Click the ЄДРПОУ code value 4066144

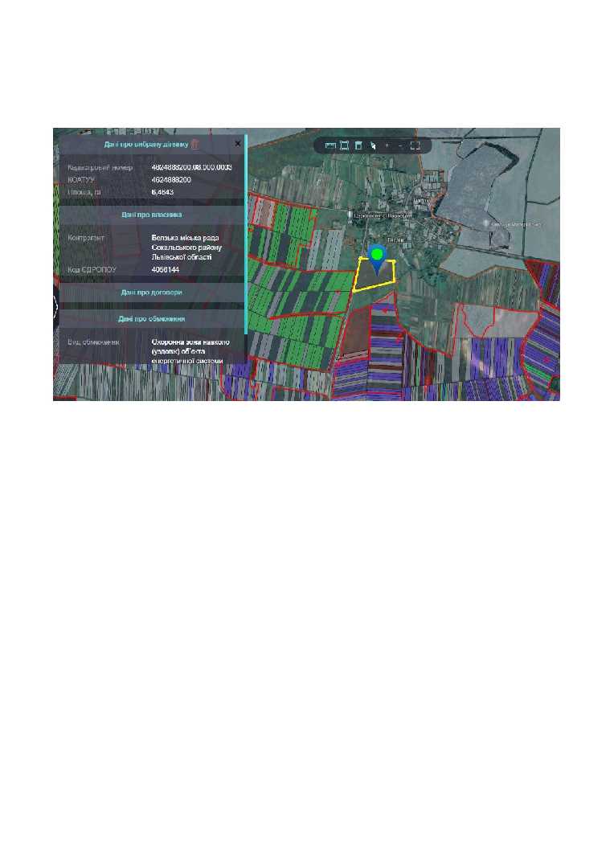click(x=165, y=270)
